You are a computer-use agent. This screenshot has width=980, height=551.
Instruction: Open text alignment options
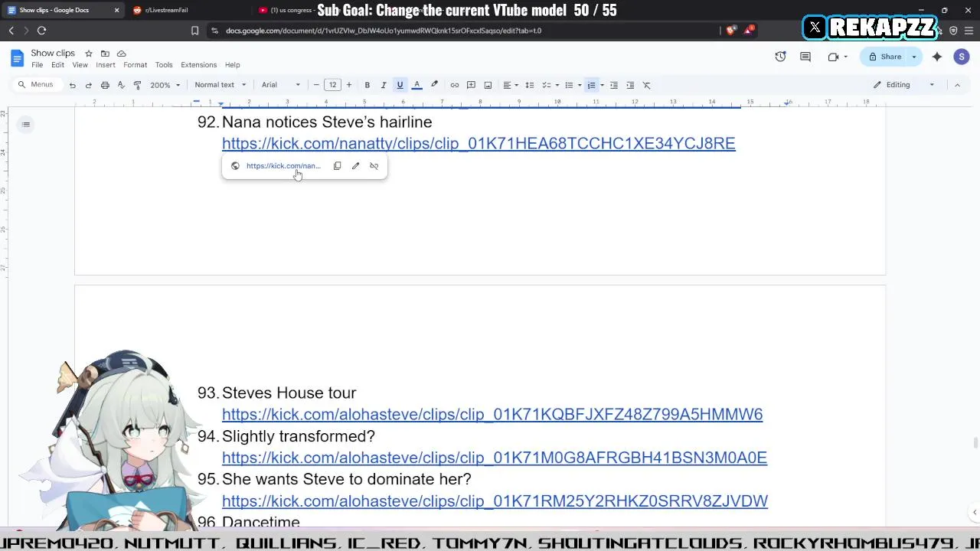click(510, 85)
